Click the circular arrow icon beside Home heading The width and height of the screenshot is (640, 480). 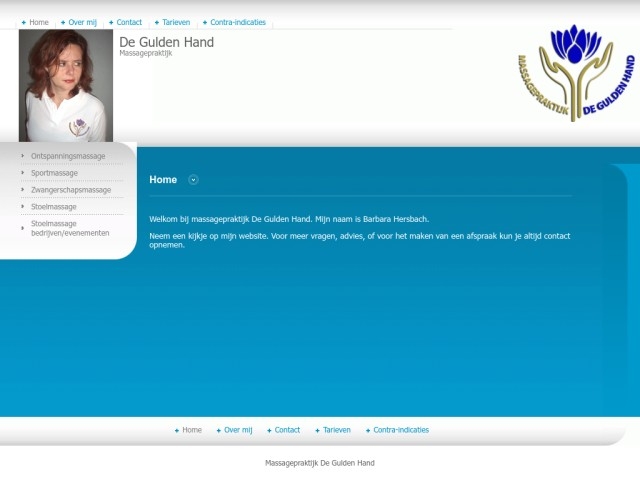194,180
